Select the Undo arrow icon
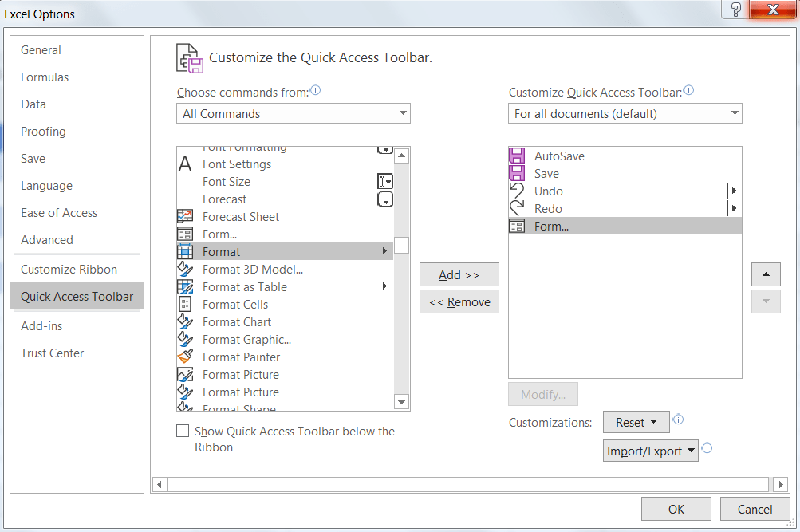 tap(517, 191)
